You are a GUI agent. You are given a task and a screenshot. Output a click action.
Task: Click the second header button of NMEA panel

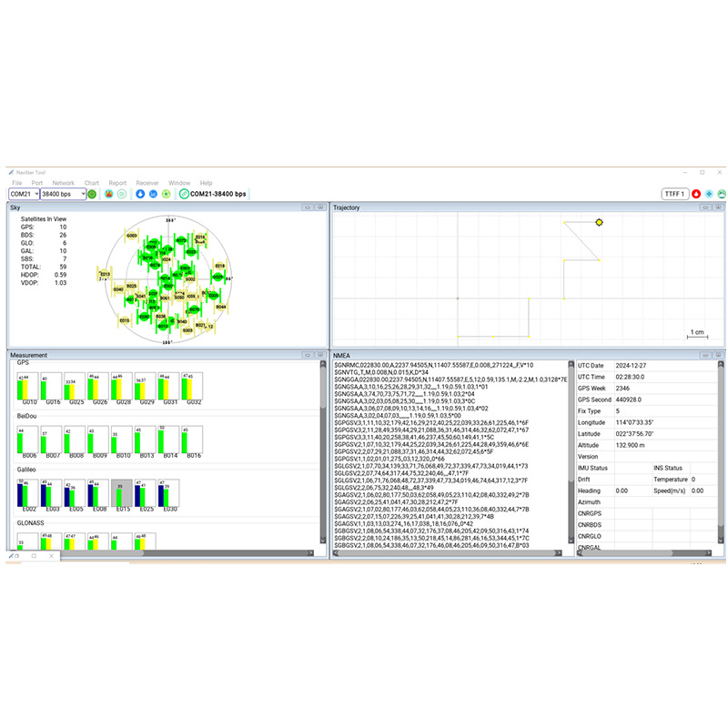point(718,355)
